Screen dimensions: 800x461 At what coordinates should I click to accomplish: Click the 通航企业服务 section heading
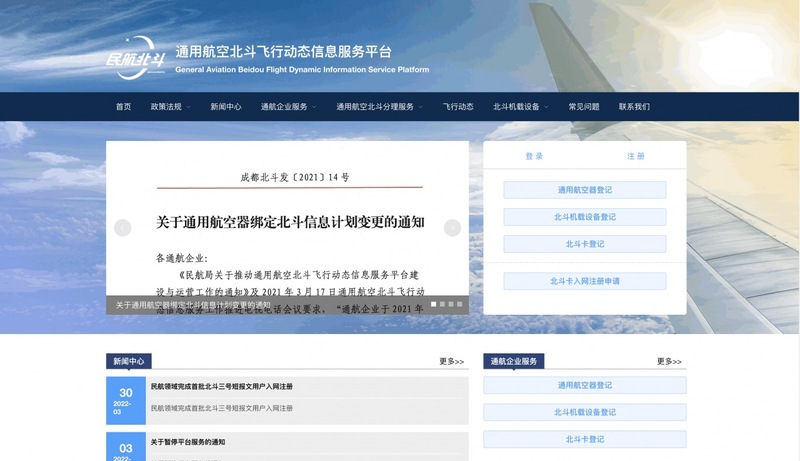click(x=513, y=361)
